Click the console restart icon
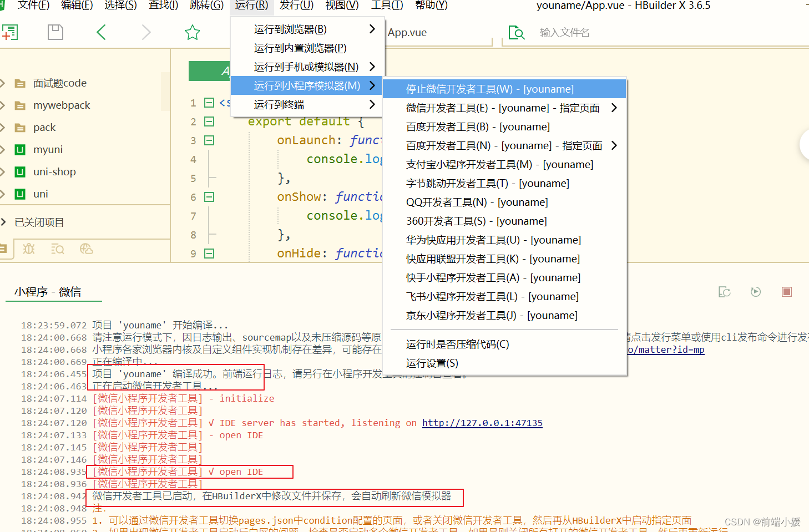The height and width of the screenshot is (532, 809). (725, 292)
